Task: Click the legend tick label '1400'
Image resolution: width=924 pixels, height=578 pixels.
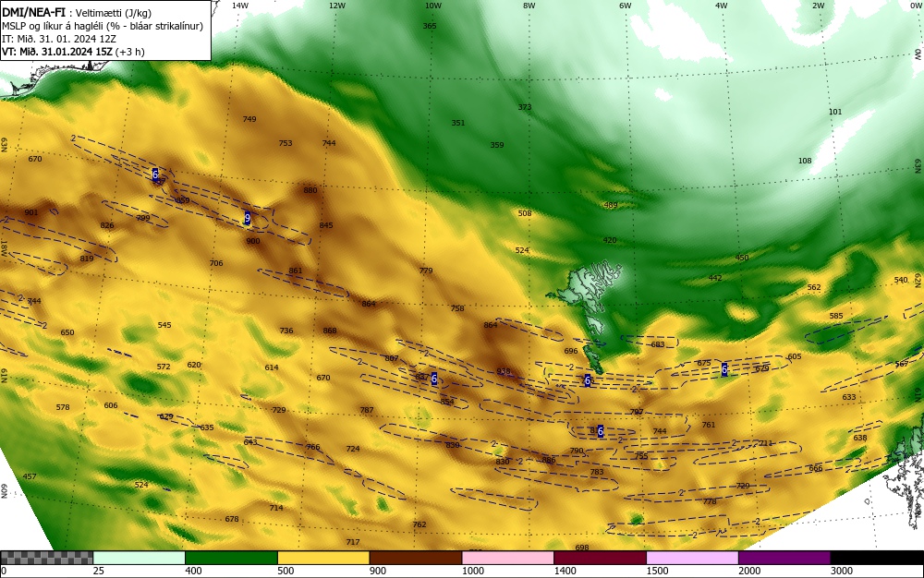Action: pos(565,571)
